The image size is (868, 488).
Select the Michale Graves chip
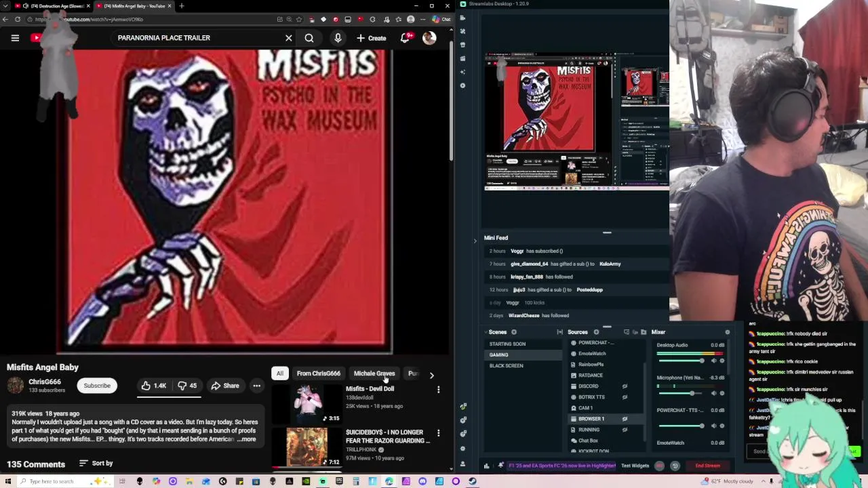tap(374, 373)
